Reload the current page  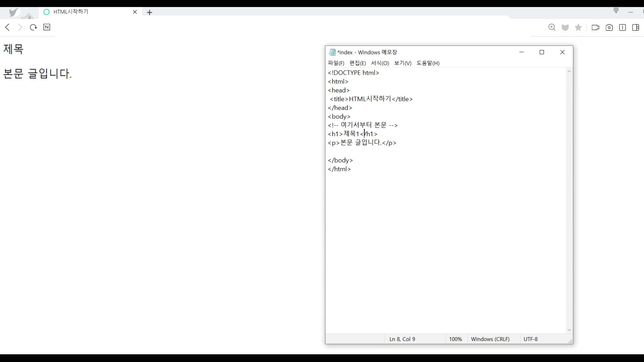tap(33, 27)
